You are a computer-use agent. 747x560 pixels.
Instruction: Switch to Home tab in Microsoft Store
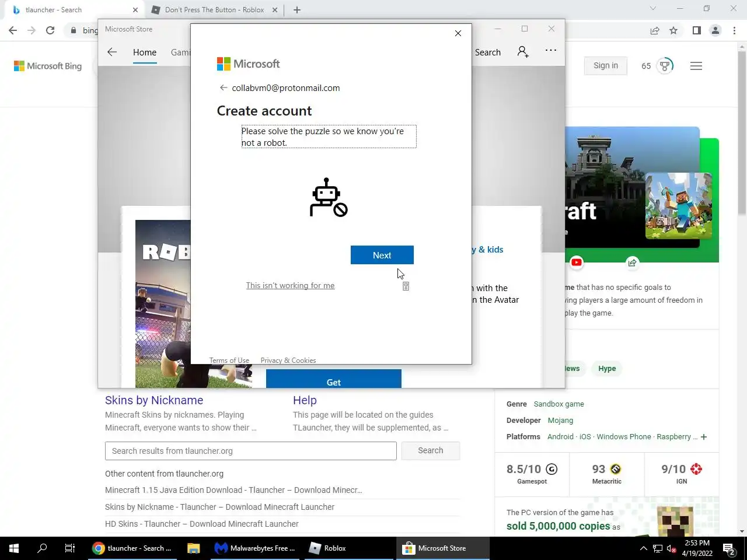tap(145, 52)
